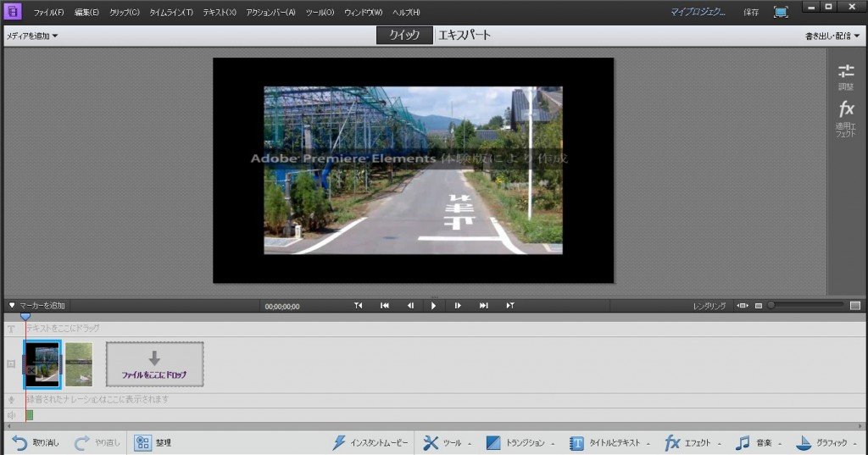Click the やり直し redo button

97,443
